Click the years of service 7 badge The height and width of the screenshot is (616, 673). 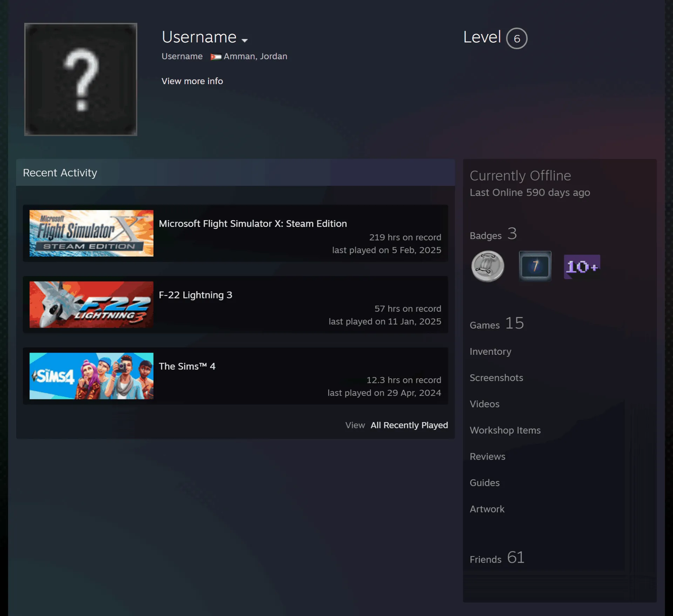535,266
